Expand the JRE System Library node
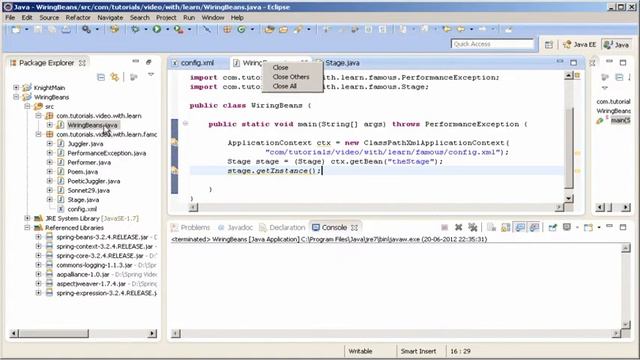The image size is (640, 360). point(27,218)
